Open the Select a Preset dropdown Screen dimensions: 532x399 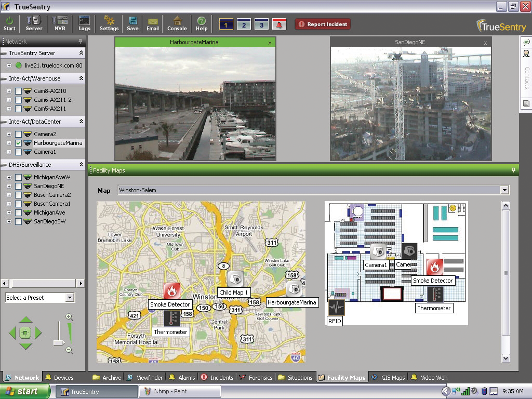(70, 298)
